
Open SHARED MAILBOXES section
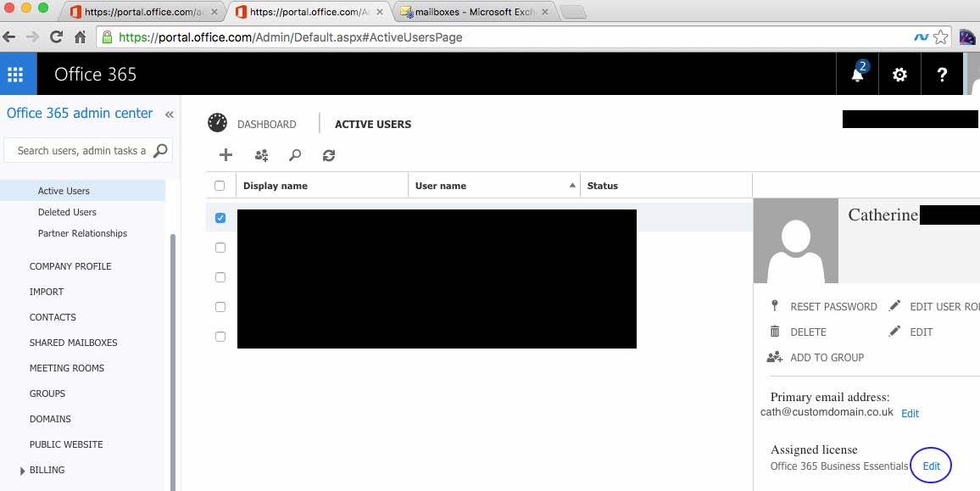tap(73, 343)
